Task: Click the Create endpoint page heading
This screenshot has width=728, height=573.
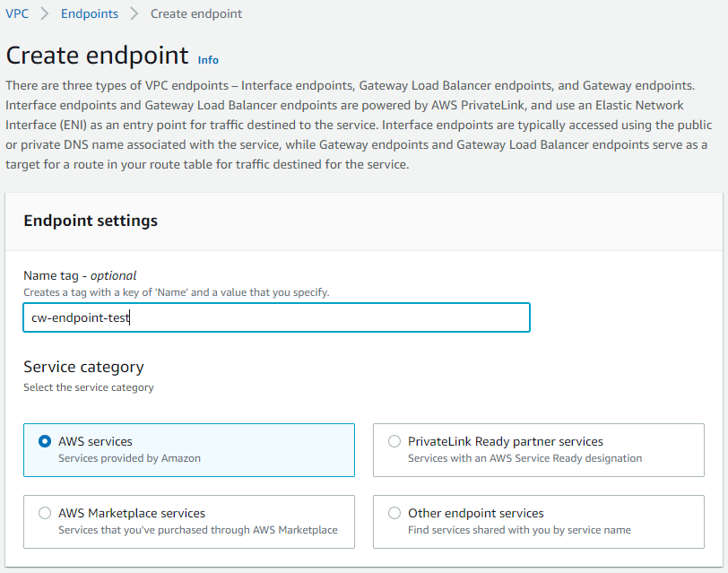Action: [97, 56]
